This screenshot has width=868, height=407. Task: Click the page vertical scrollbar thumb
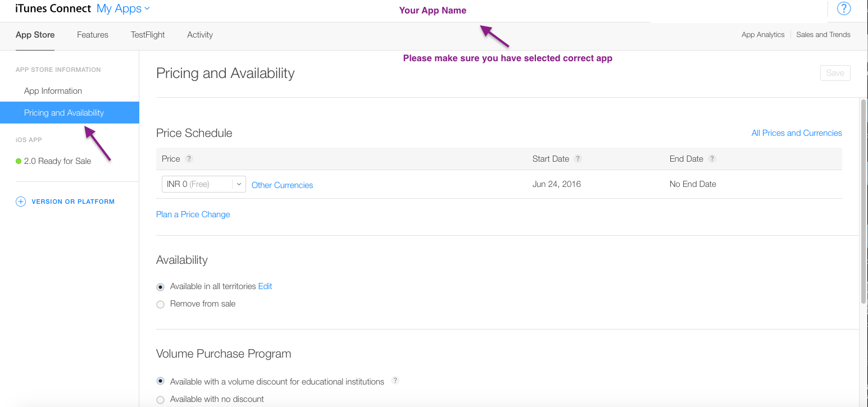(x=864, y=201)
